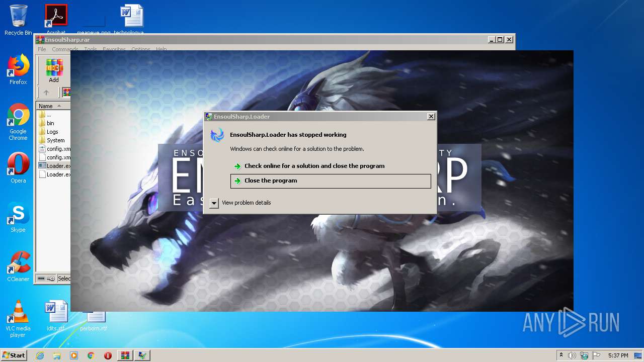Open the Recycle Bin desktop icon

[x=18, y=20]
